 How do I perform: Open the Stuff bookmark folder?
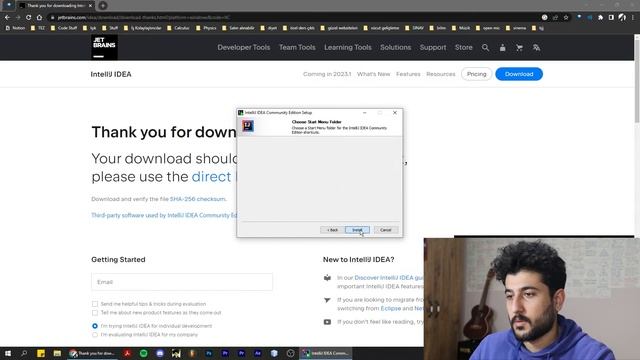[x=110, y=28]
